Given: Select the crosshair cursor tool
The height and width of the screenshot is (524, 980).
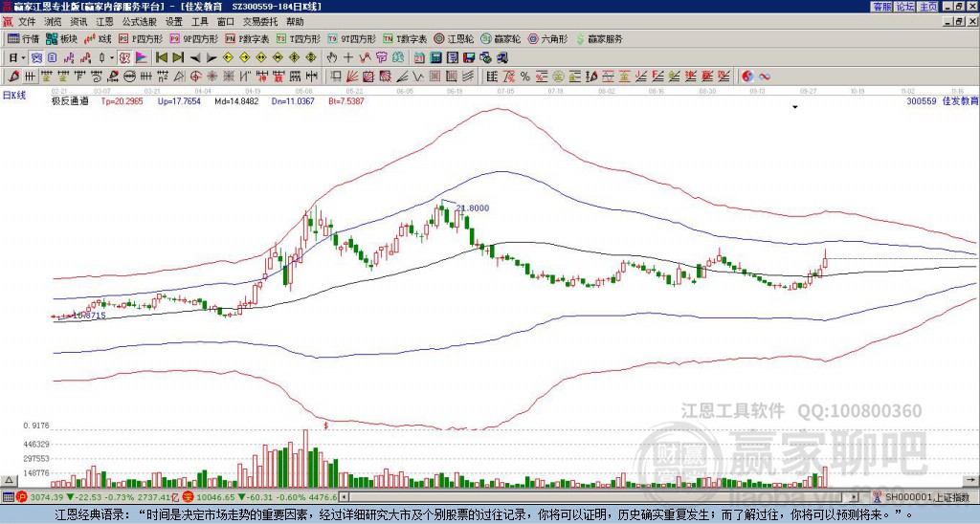Looking at the screenshot, I should click(348, 58).
